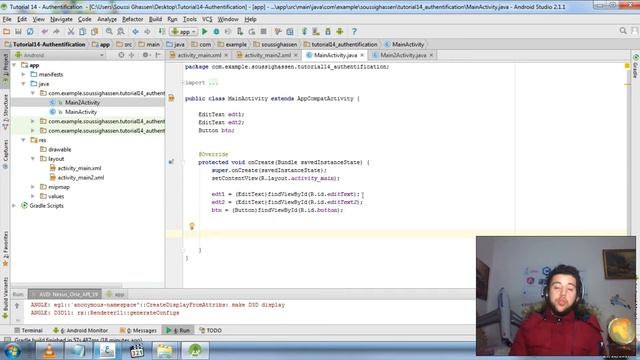This screenshot has width=640, height=360.
Task: Select AVD Nexus_One_API_19 run tab
Action: click(x=65, y=294)
